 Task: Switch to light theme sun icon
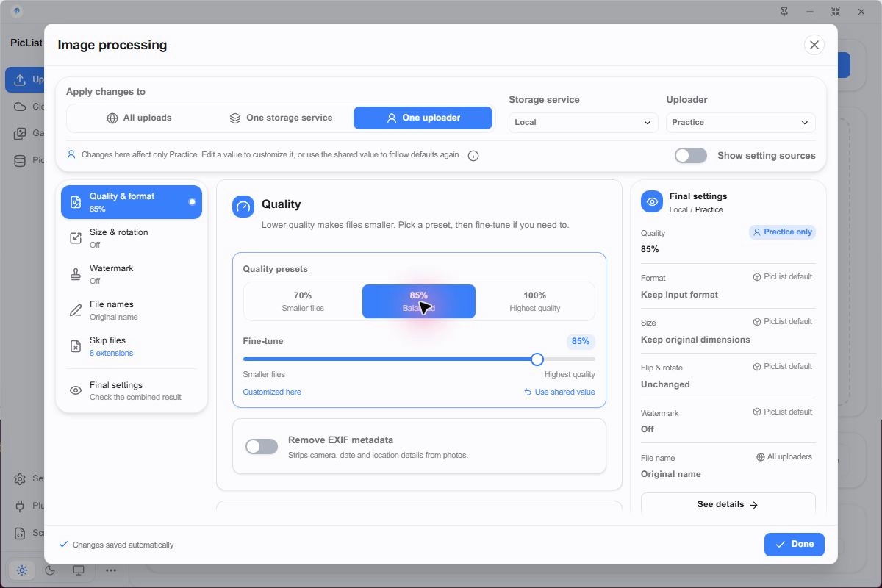pos(22,570)
